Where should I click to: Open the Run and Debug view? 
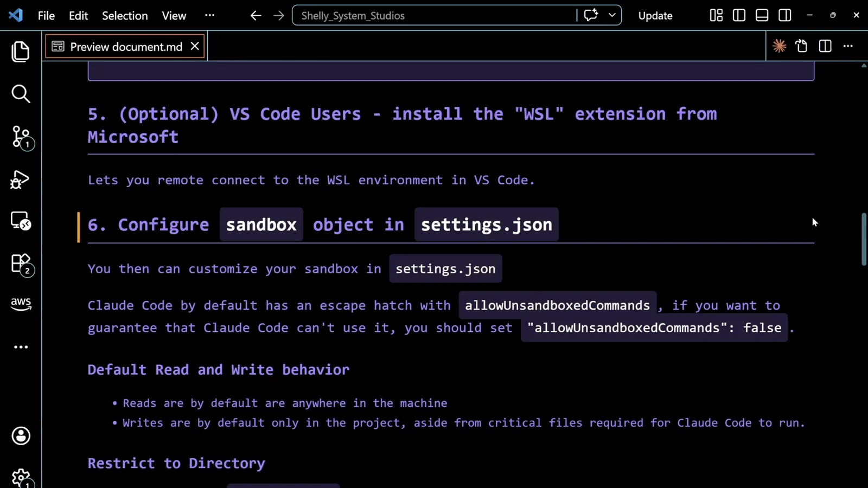pos(20,179)
